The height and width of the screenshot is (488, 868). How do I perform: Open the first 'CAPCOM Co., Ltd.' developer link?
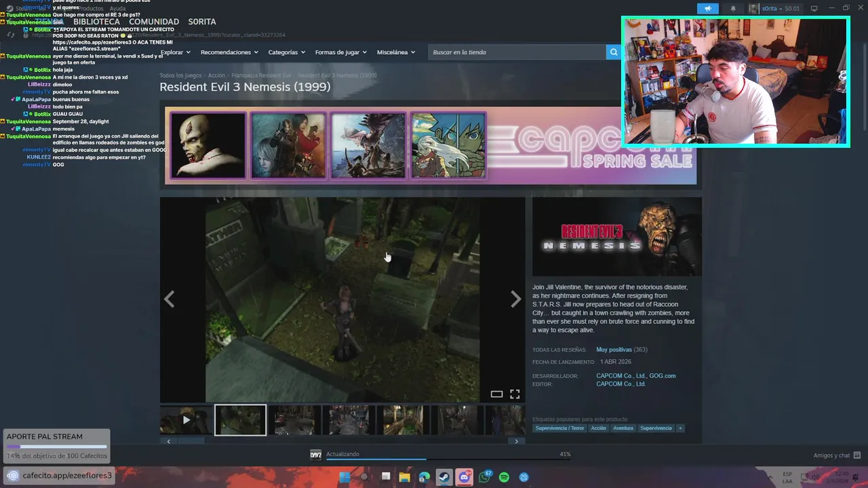click(x=620, y=375)
